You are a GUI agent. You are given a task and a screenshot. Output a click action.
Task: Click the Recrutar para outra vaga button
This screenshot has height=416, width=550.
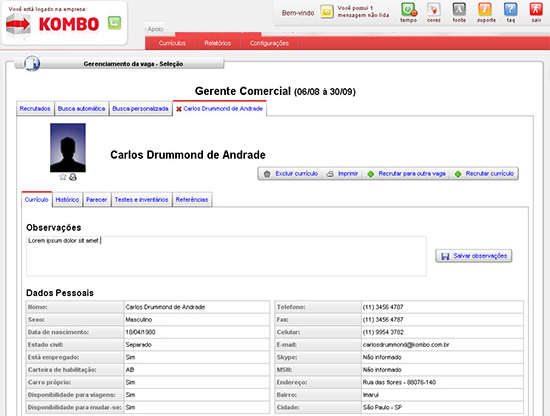coord(407,174)
